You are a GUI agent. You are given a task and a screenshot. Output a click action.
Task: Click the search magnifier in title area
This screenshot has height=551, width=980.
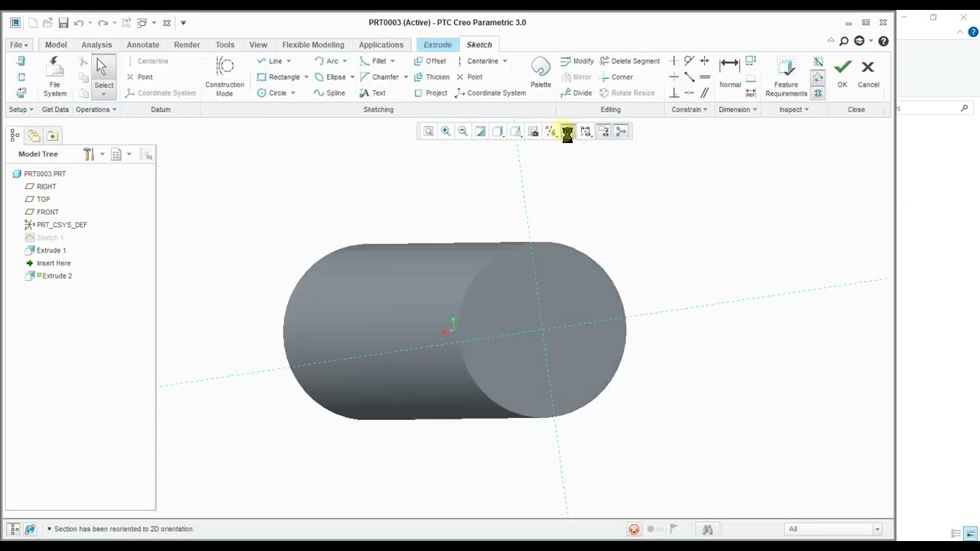point(844,41)
